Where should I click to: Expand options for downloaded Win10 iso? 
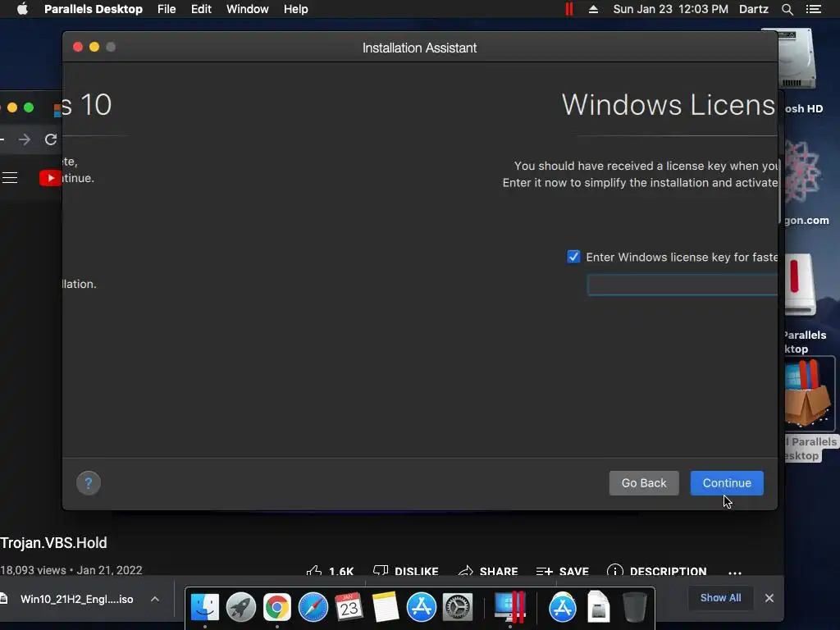pos(155,599)
